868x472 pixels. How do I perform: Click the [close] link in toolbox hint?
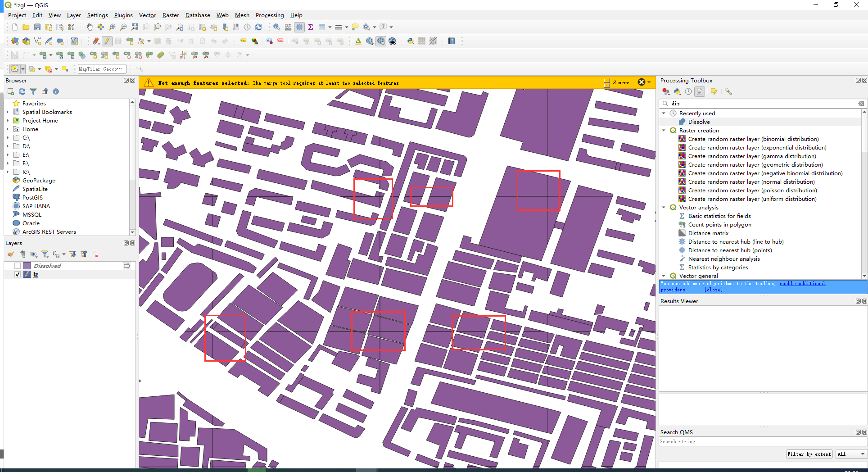point(714,290)
